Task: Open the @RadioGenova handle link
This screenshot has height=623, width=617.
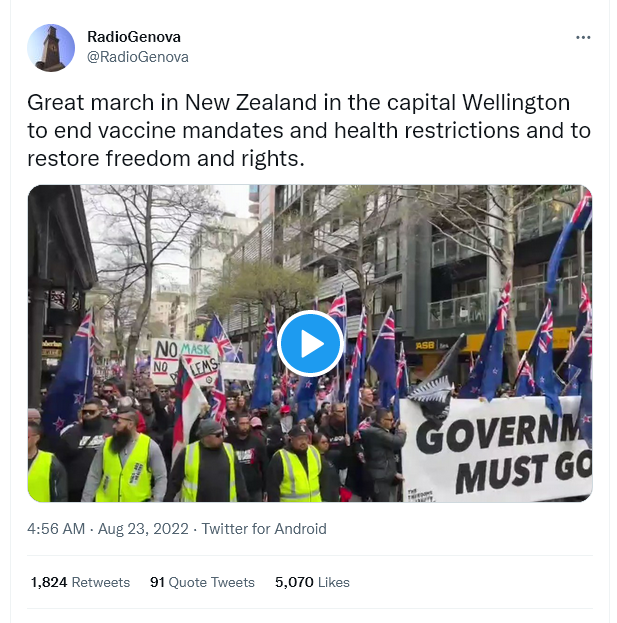Action: point(138,57)
